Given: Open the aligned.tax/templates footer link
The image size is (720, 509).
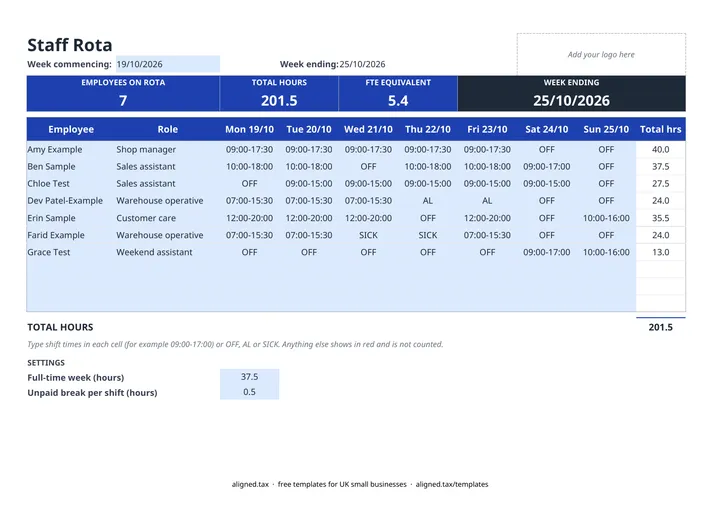Looking at the screenshot, I should pos(452,484).
